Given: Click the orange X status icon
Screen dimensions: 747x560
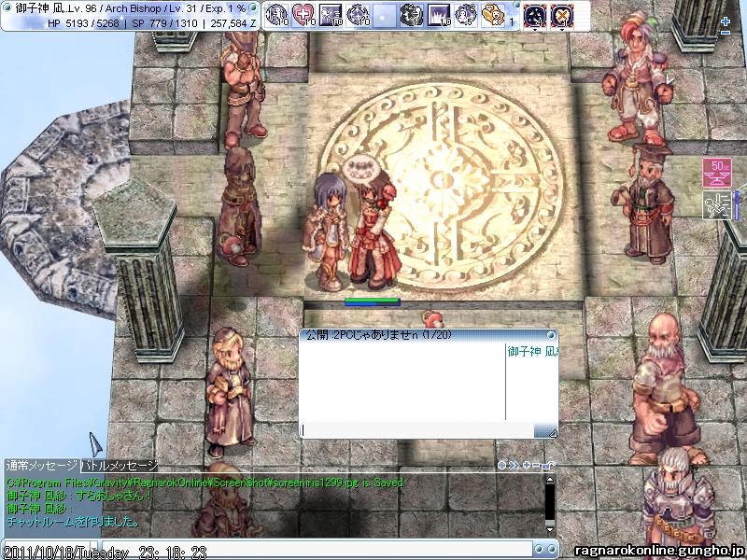Looking at the screenshot, I should [562, 16].
